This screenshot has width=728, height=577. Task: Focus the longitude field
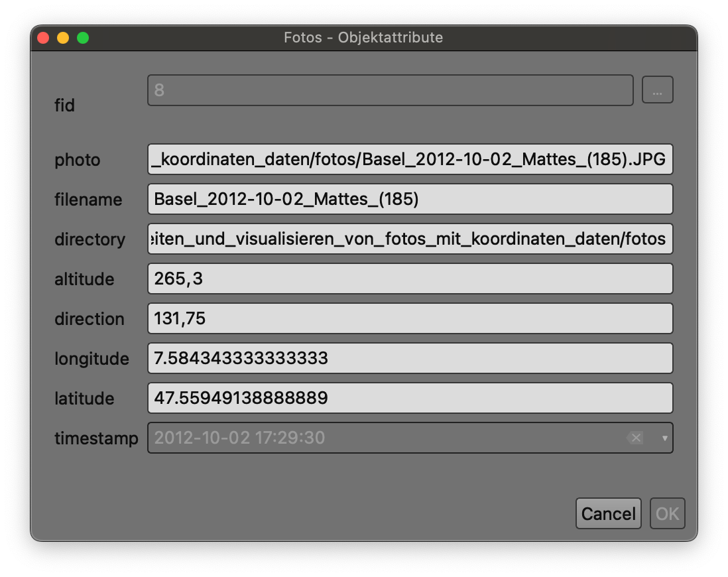click(410, 358)
